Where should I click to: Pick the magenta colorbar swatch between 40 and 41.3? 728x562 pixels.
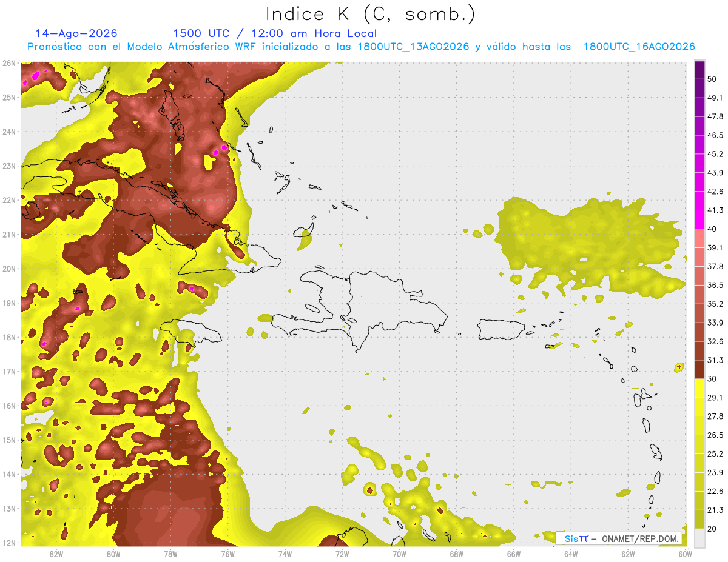(x=699, y=219)
